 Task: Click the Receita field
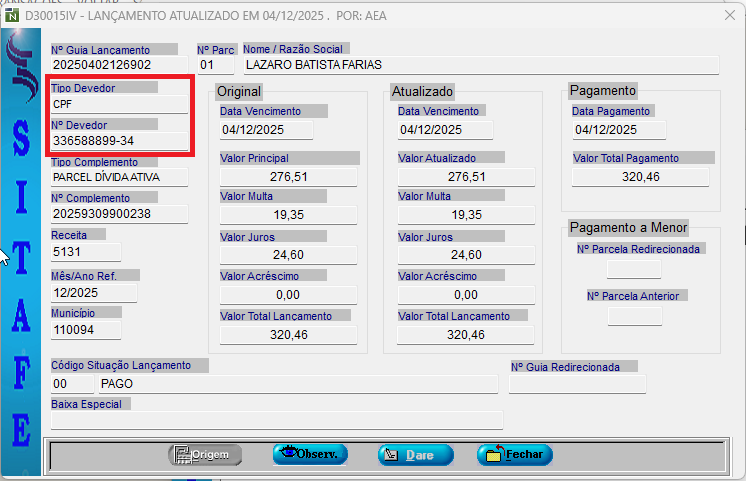point(86,251)
